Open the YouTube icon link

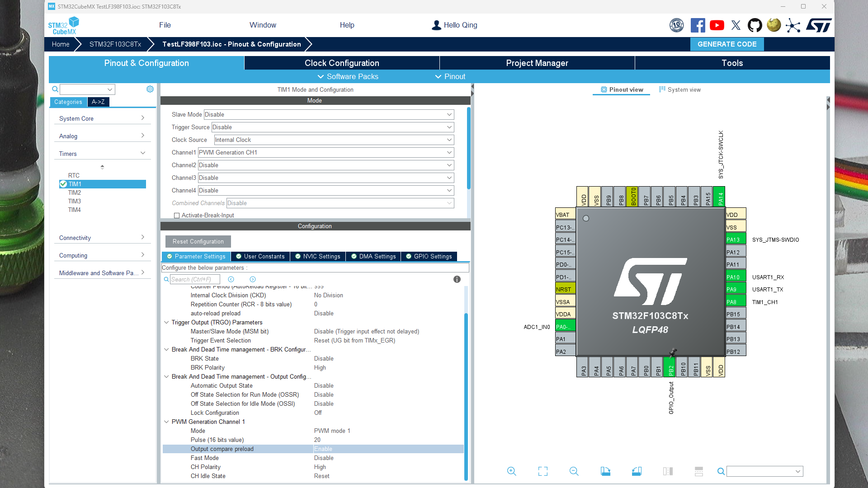(717, 25)
